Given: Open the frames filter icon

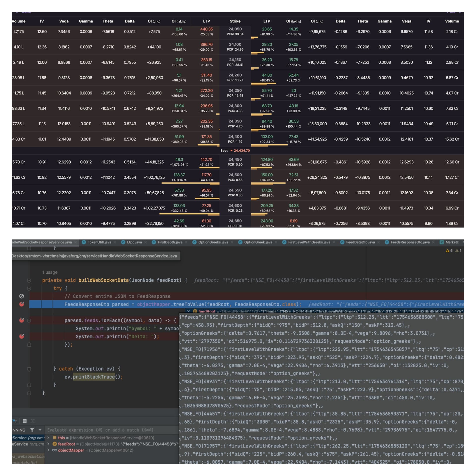Looking at the screenshot, I should coord(32,430).
